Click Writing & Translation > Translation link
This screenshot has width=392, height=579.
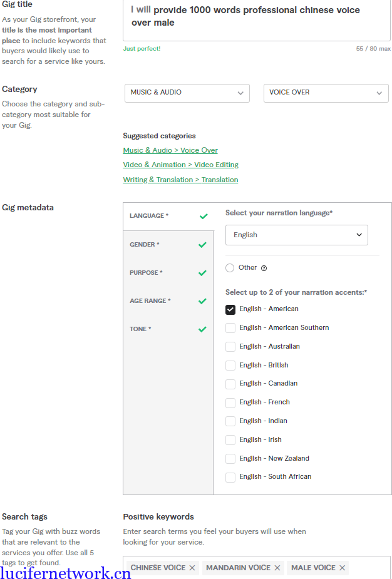180,180
